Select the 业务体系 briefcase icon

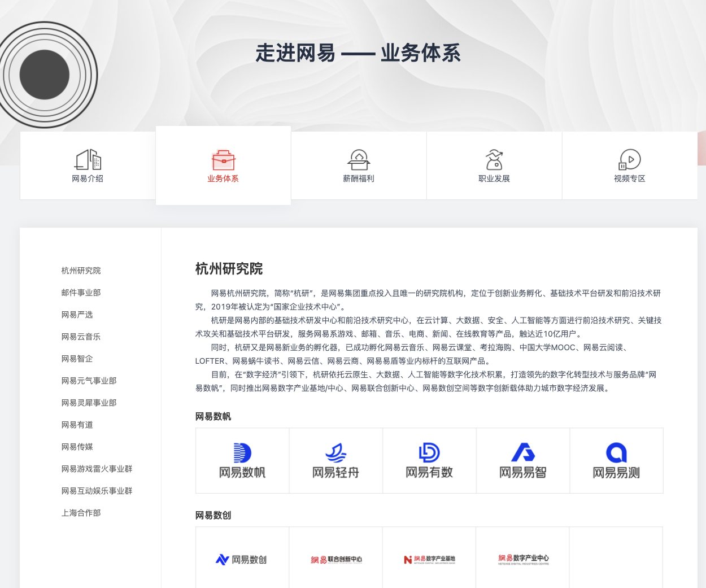(223, 160)
